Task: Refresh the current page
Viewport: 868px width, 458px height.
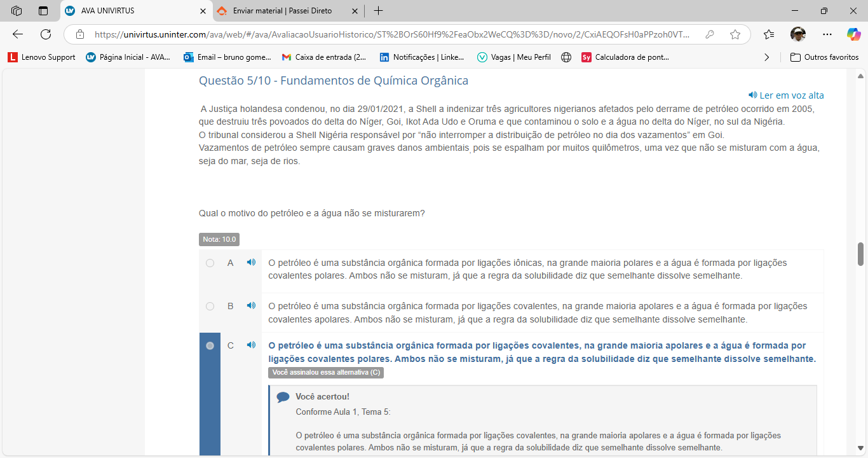Action: (x=46, y=34)
